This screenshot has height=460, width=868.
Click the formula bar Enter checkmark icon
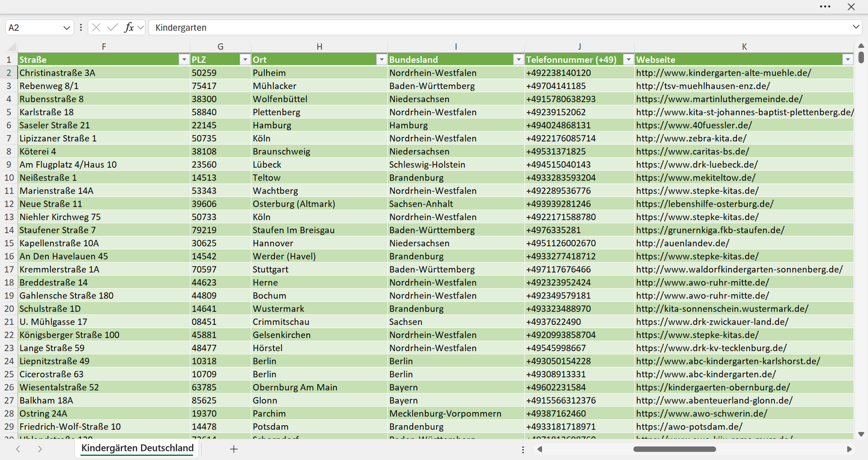[112, 28]
